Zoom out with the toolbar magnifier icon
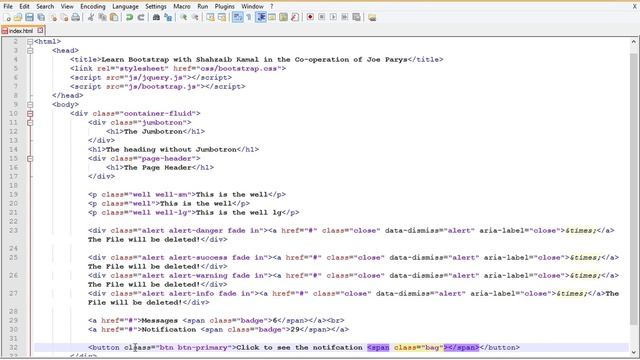 pyautogui.click(x=195, y=17)
